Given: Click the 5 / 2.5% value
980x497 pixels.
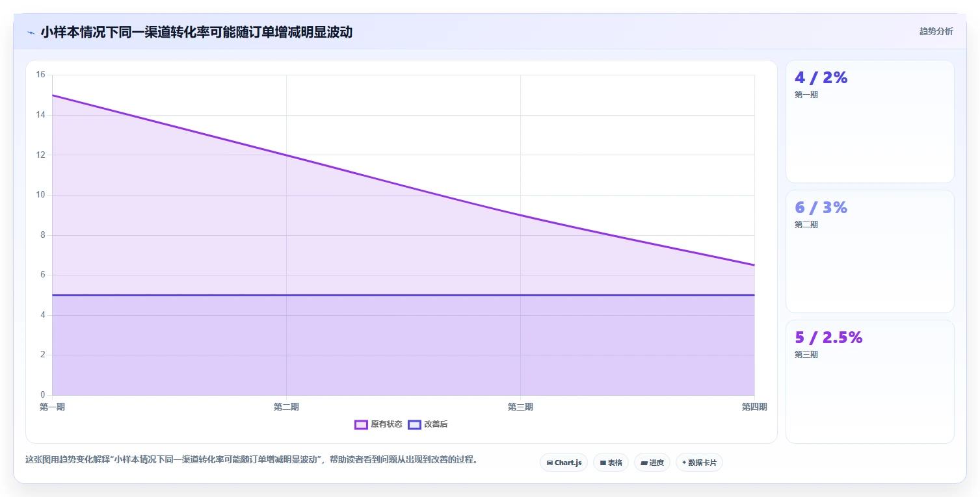Looking at the screenshot, I should pos(828,337).
